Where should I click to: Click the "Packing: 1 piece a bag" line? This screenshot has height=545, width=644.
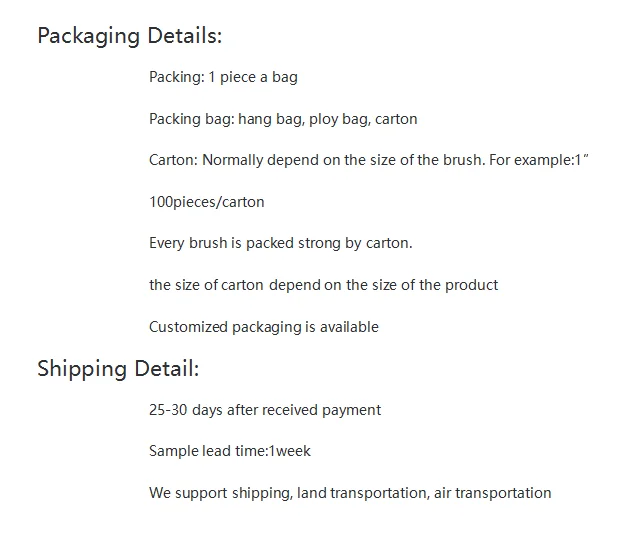tap(223, 77)
